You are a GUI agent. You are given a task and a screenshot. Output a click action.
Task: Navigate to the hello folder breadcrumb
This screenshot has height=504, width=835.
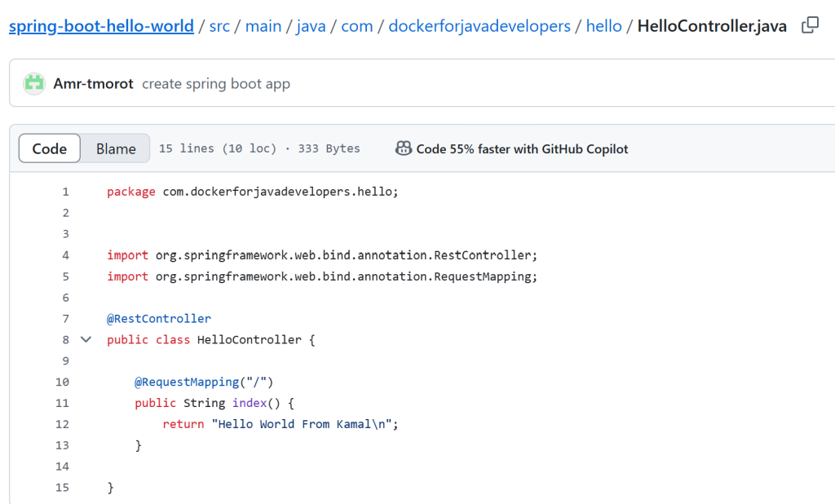tap(603, 25)
